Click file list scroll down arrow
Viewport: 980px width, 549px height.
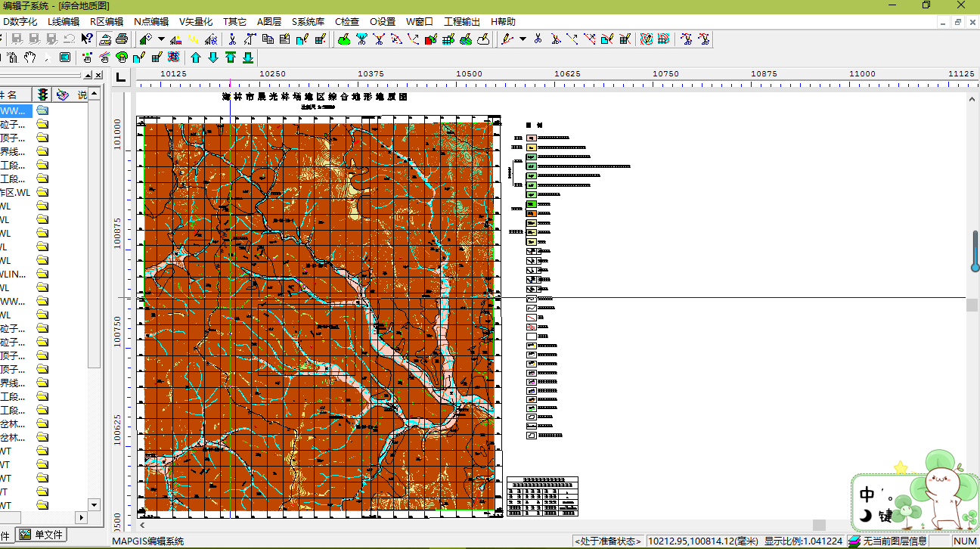point(95,504)
